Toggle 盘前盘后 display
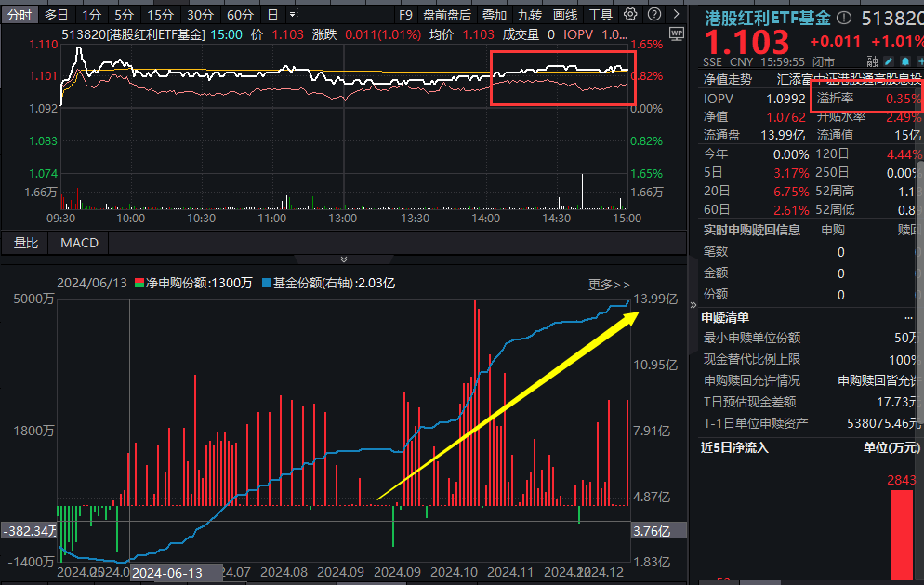Image resolution: width=924 pixels, height=585 pixels. (447, 15)
